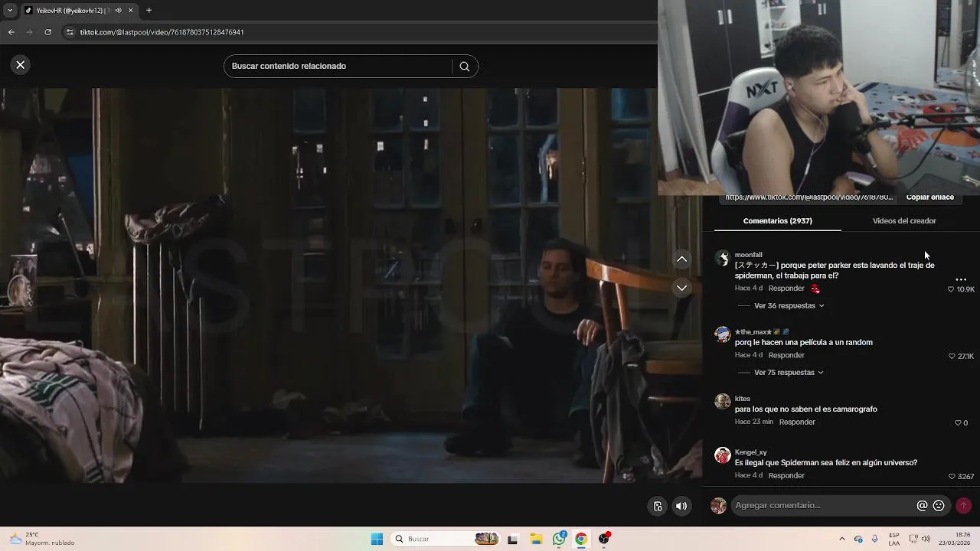
Task: Go back in the browser
Action: [11, 32]
